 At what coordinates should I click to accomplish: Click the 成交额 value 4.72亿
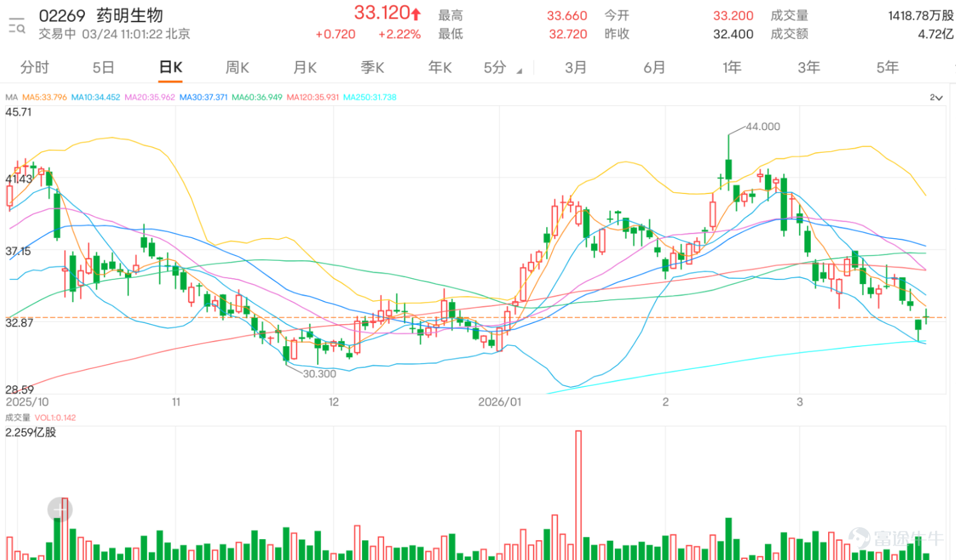[936, 34]
